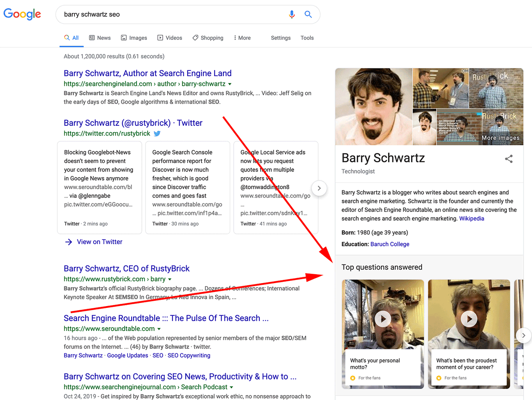Open 'Barry Schwartz, Author at Search Engine Land'
The width and height of the screenshot is (532, 400).
pos(148,74)
